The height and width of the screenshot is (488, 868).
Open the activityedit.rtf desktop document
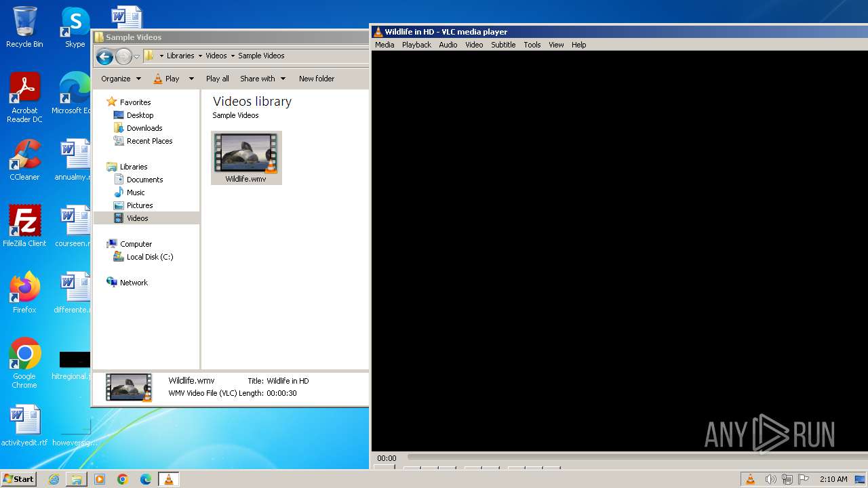click(x=24, y=426)
